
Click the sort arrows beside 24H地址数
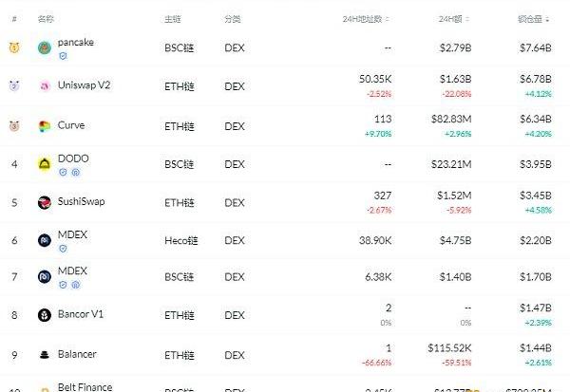(388, 19)
